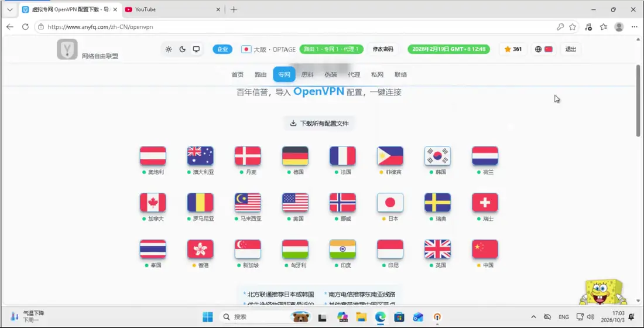The width and height of the screenshot is (644, 328).
Task: Pick the China flag in the grid
Action: click(x=485, y=249)
